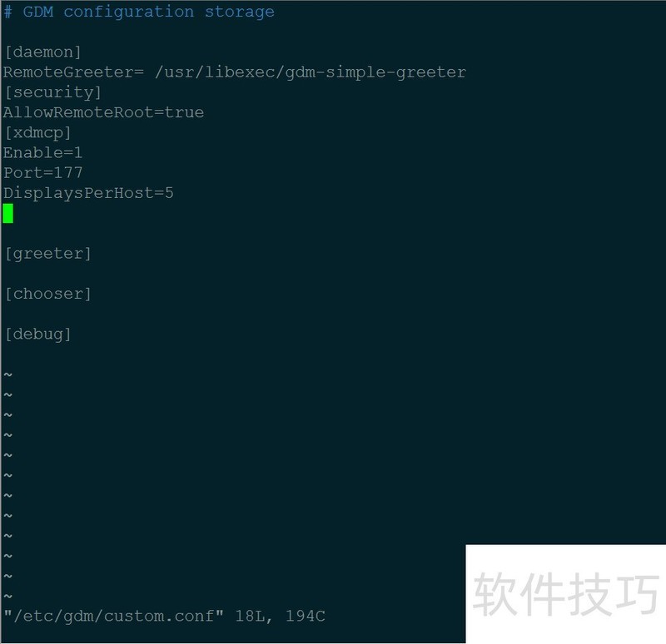Click the first tilde below the [debug] line
The height and width of the screenshot is (644, 666).
pos(8,375)
